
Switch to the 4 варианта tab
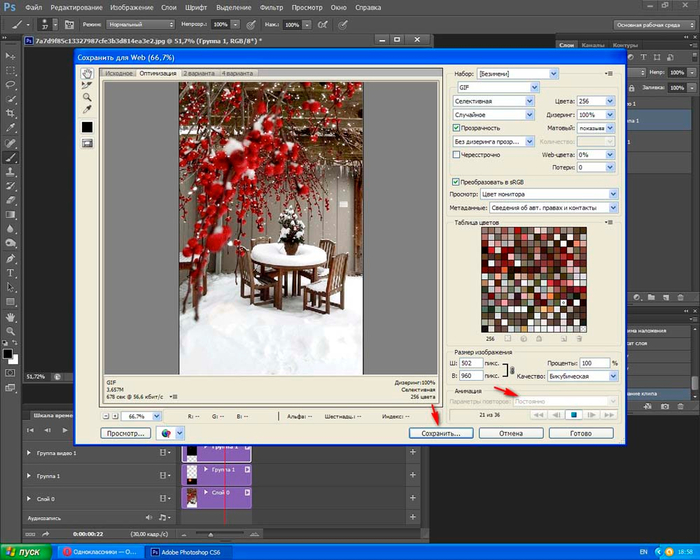pos(238,73)
